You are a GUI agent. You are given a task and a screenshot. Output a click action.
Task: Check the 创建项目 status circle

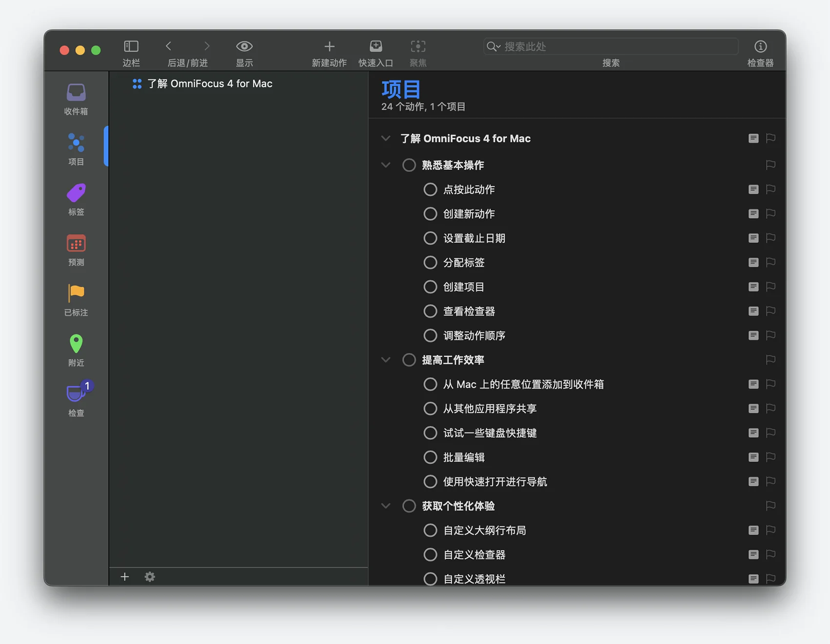(x=430, y=287)
